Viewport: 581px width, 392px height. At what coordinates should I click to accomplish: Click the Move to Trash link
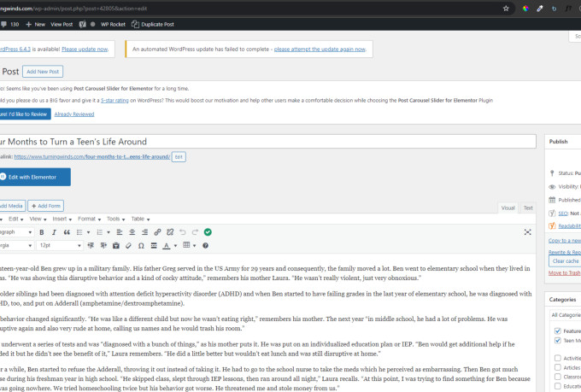tap(564, 272)
